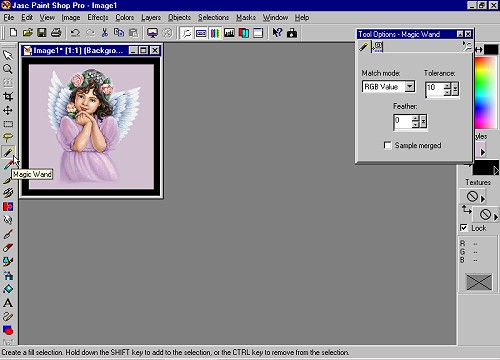Toggle the Overview window button
Viewport: 500px width, 360px height.
pyautogui.click(x=258, y=33)
